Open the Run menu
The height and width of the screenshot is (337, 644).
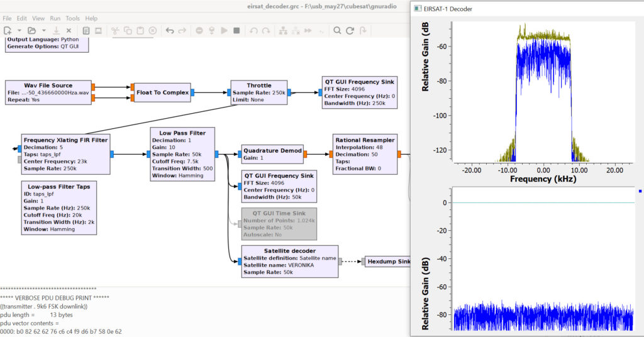pyautogui.click(x=55, y=18)
